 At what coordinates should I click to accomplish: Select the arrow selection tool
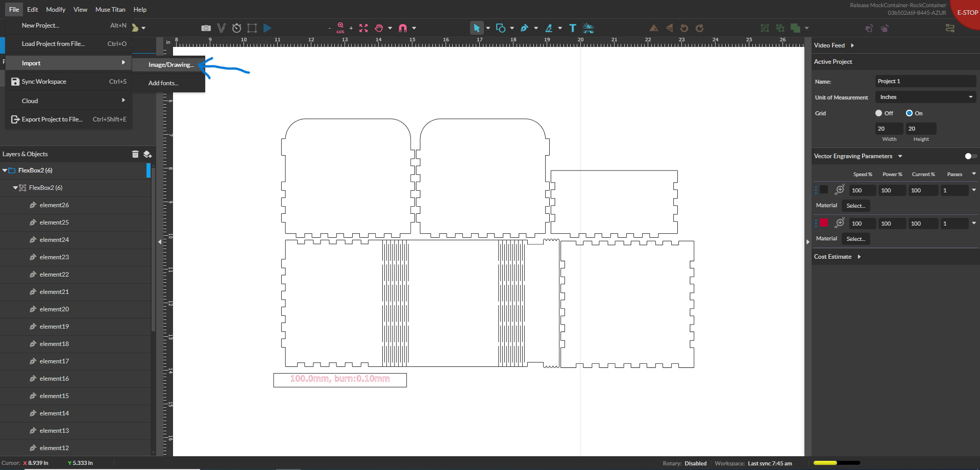tap(477, 28)
